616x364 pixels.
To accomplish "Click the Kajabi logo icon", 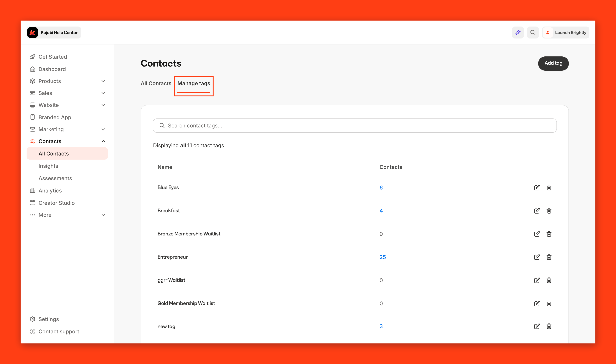I will click(33, 33).
